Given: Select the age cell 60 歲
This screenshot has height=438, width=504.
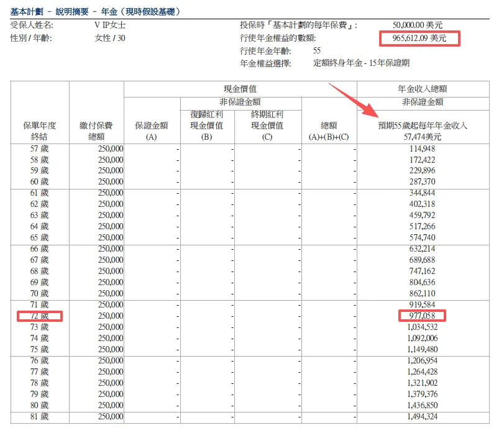Looking at the screenshot, I should pyautogui.click(x=40, y=182).
